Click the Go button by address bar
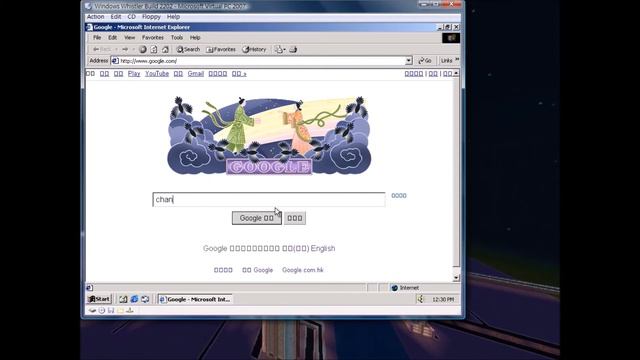 (x=425, y=60)
